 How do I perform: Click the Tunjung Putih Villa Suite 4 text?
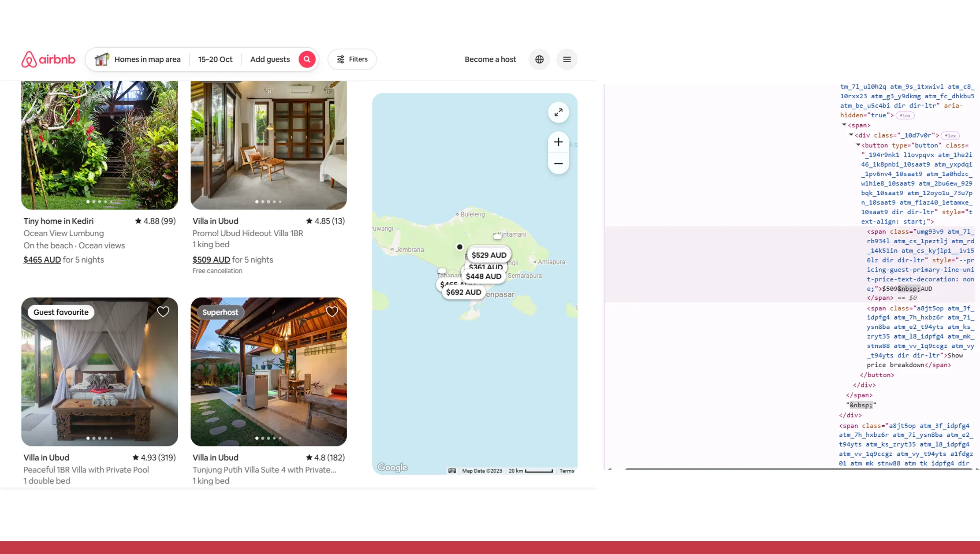pyautogui.click(x=264, y=470)
